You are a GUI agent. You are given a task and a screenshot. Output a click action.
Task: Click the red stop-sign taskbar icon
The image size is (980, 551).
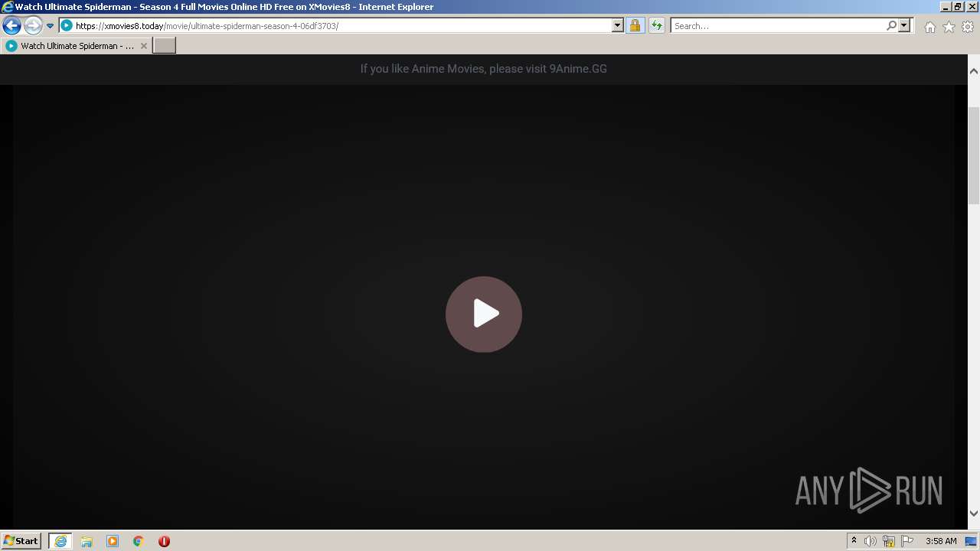[x=164, y=541]
